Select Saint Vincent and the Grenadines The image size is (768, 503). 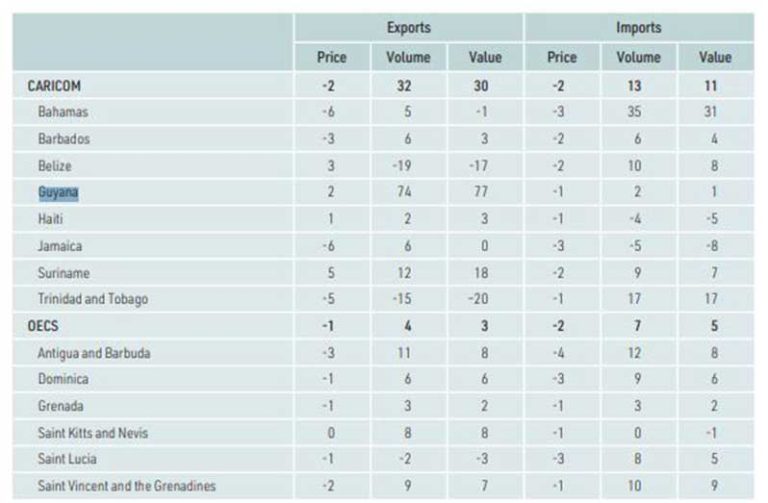pos(126,486)
